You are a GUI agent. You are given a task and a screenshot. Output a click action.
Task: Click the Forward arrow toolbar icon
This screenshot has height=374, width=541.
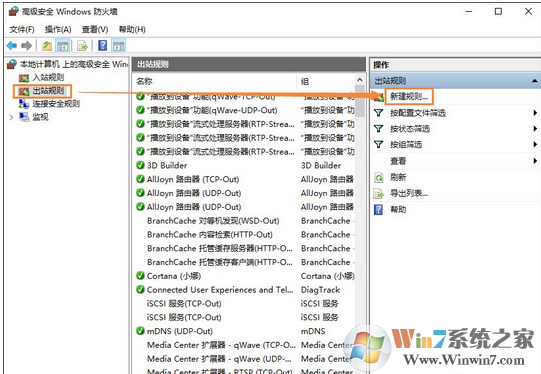27,46
